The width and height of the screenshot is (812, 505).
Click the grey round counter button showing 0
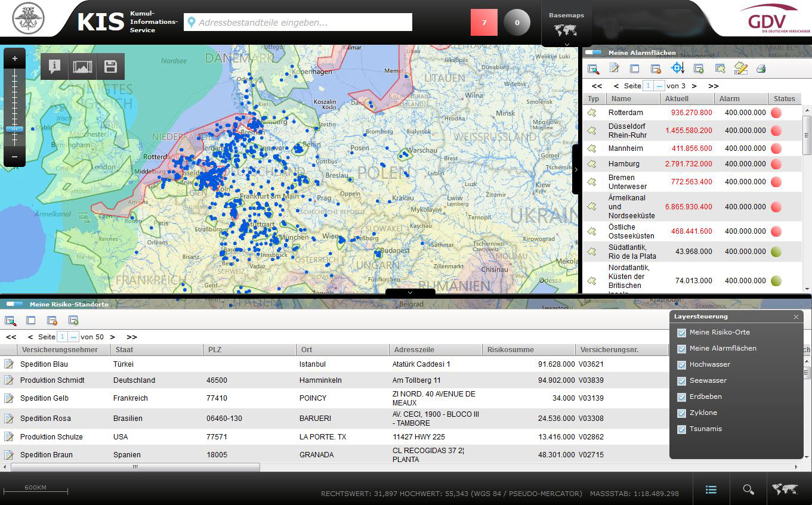[x=517, y=23]
